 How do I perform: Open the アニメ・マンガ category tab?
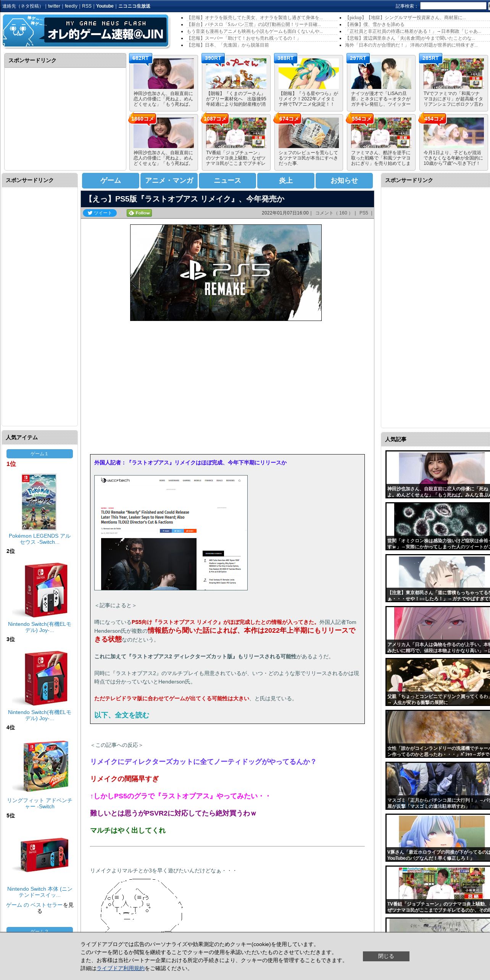coord(169,181)
